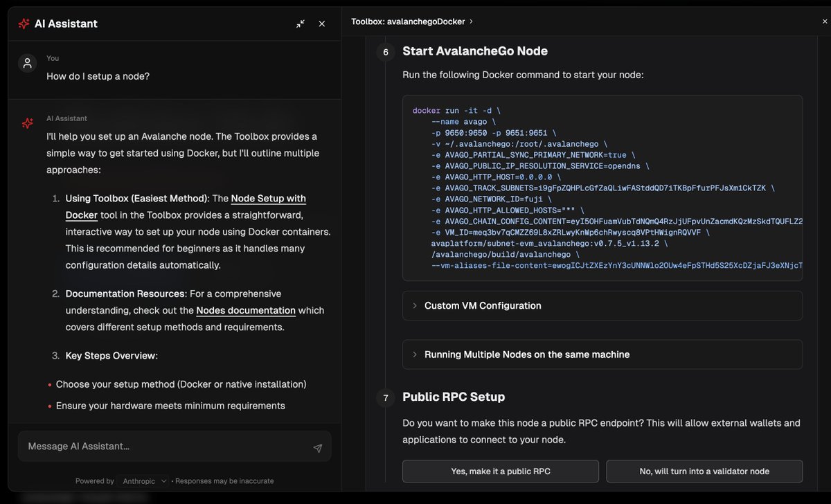Close the AI Assistant panel

[x=322, y=24]
